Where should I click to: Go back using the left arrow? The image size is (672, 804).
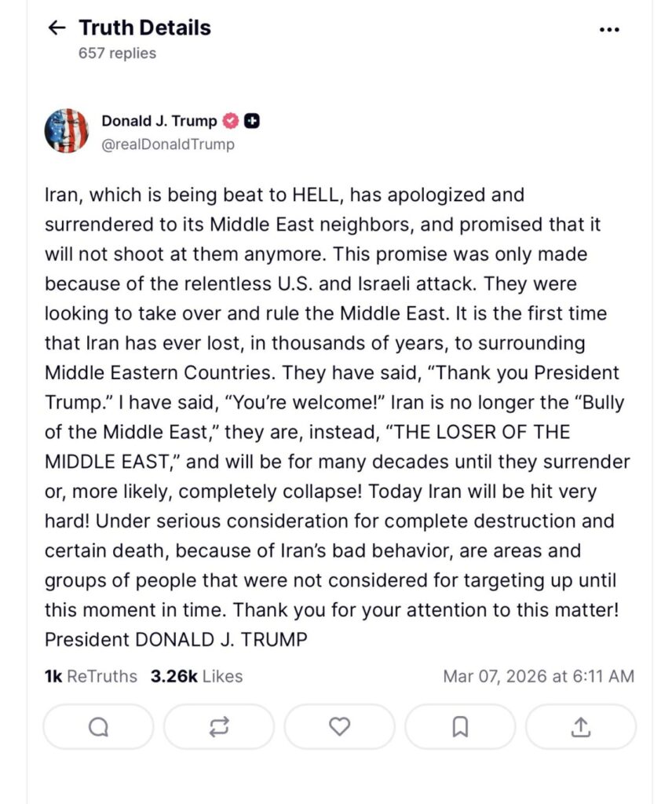(x=57, y=28)
